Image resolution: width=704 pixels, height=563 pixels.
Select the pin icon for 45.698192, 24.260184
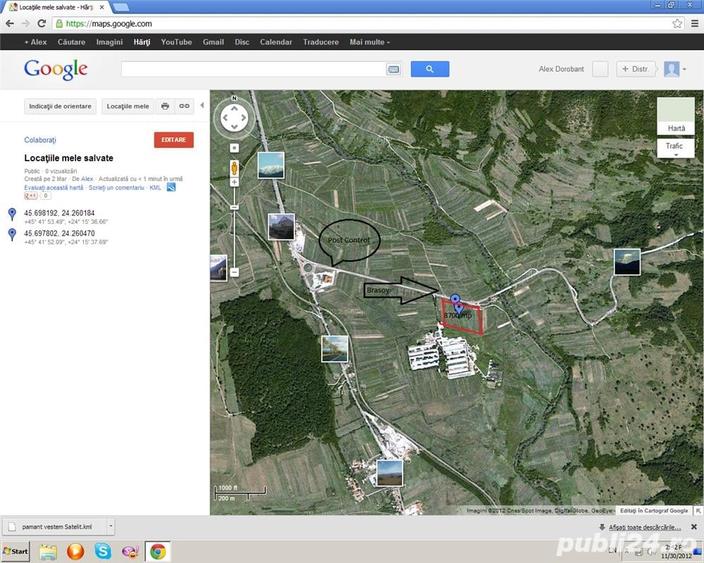tap(12, 214)
